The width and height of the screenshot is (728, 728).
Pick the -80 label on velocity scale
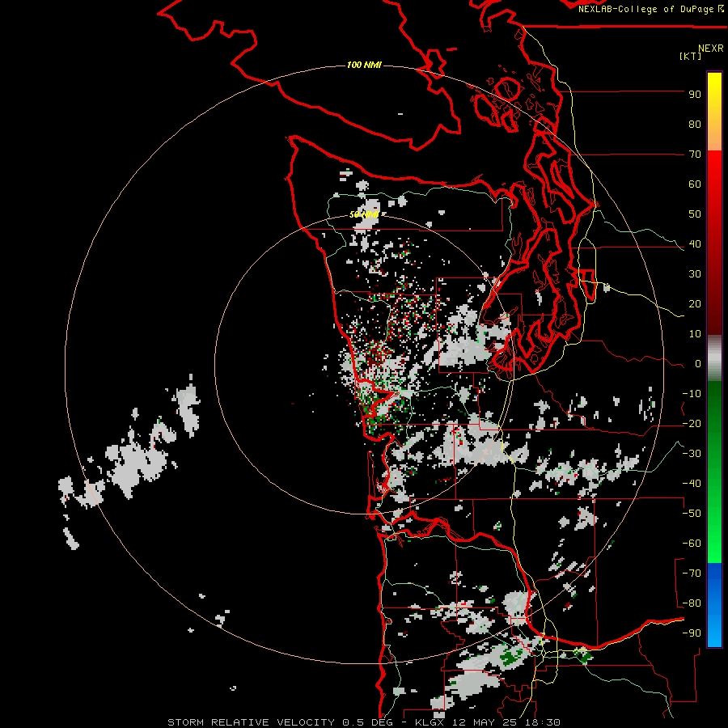tap(692, 603)
